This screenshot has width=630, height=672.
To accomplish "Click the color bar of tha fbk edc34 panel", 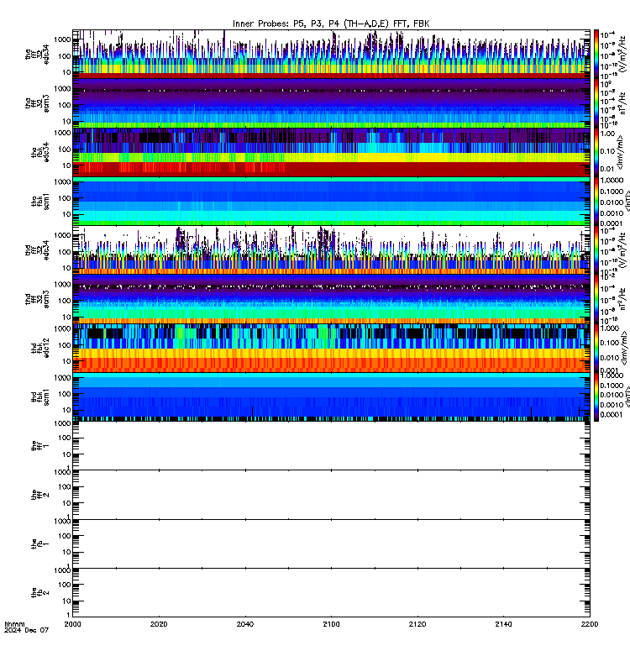I will 596,152.
